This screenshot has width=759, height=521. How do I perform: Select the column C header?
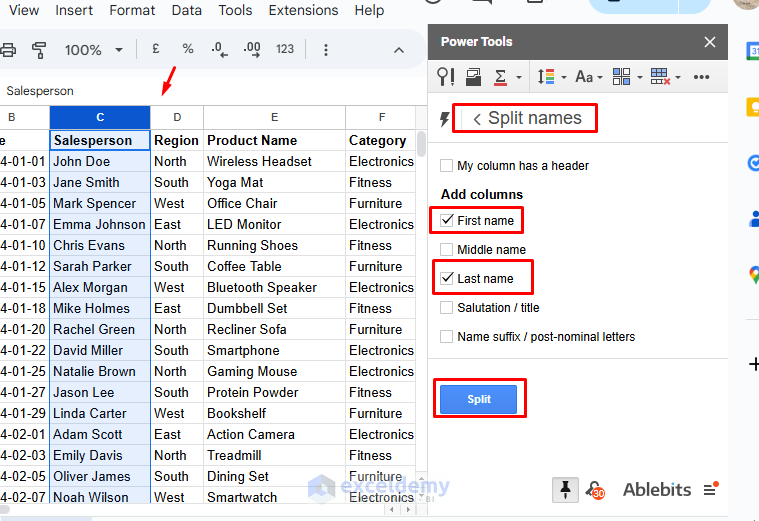100,117
